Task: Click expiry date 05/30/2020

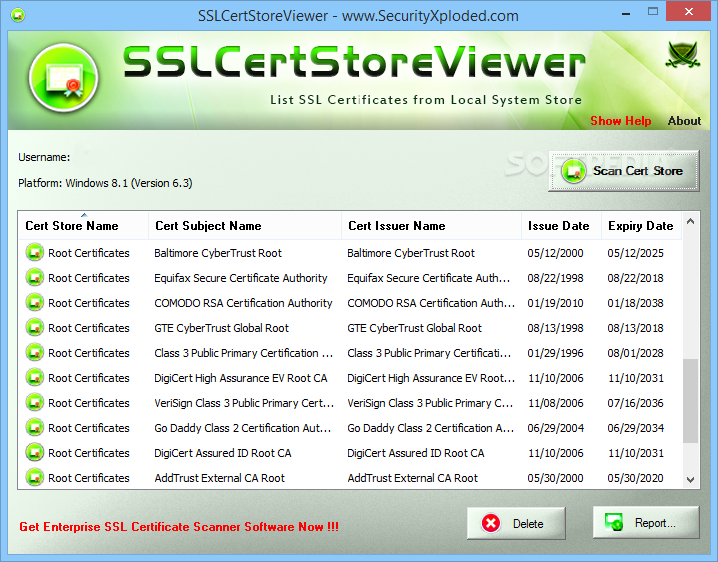Action: [x=636, y=478]
